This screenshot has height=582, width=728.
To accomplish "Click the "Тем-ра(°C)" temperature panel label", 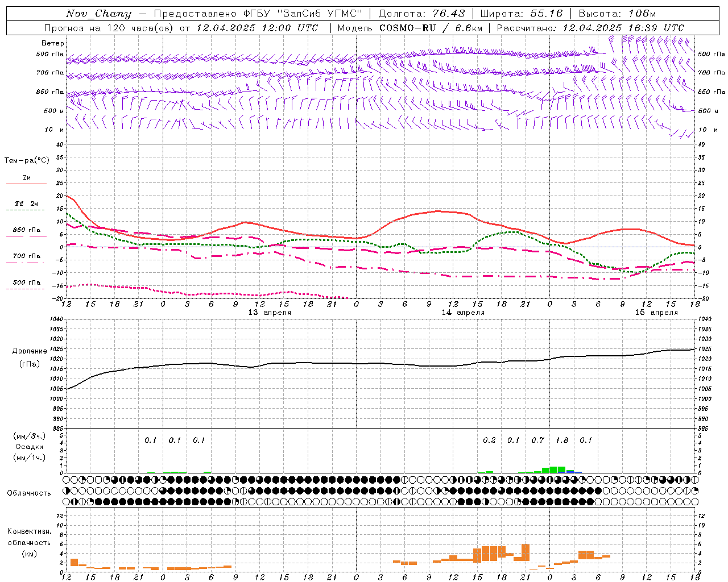I will click(x=27, y=161).
